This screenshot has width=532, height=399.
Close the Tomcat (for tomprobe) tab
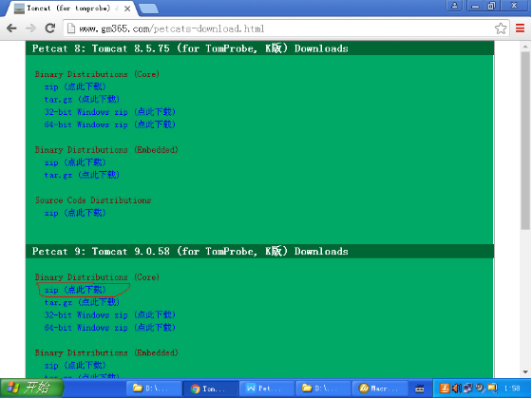[x=127, y=9]
